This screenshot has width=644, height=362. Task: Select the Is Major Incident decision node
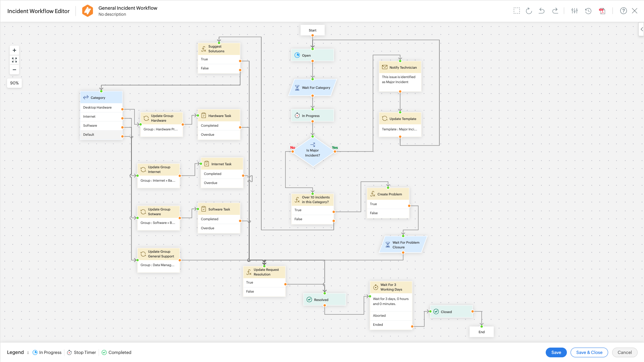313,152
